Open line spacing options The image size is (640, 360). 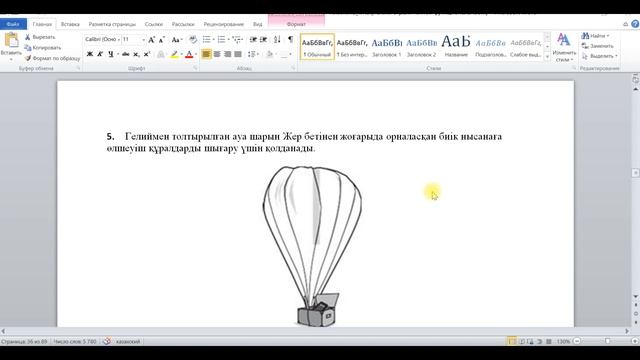click(252, 54)
